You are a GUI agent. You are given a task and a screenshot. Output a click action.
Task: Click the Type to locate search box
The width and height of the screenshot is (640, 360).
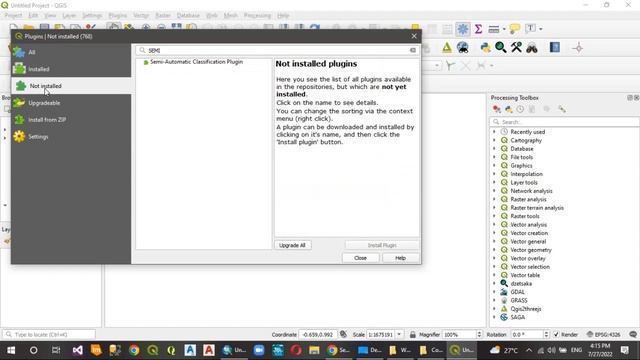point(49,334)
